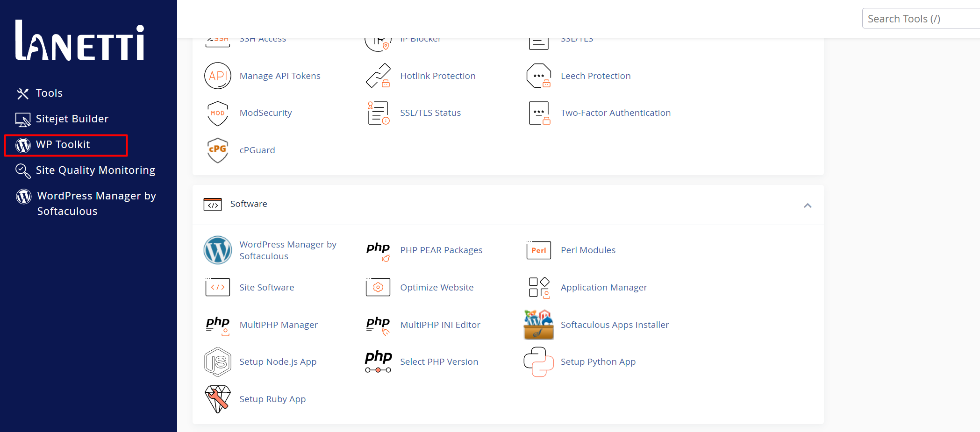Click the Tools wrench icon in sidebar

click(23, 94)
